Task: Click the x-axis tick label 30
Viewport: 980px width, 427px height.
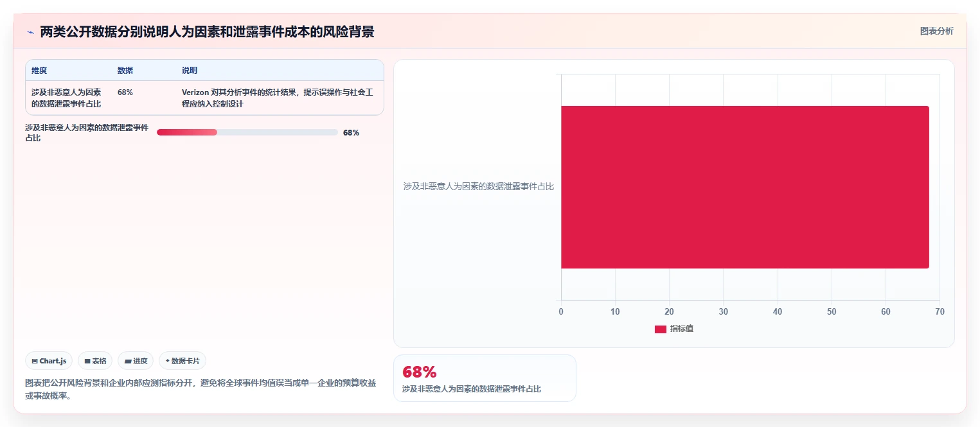Action: [724, 312]
